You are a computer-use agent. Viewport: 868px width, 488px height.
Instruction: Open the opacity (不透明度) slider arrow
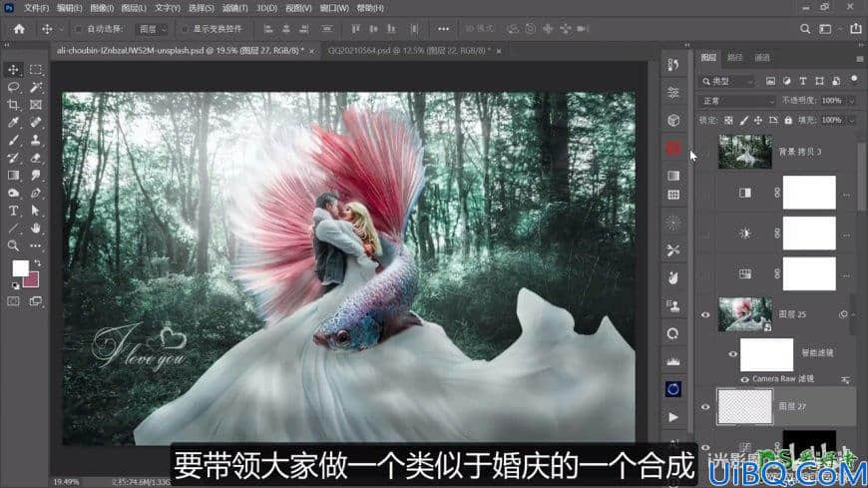pyautogui.click(x=852, y=101)
